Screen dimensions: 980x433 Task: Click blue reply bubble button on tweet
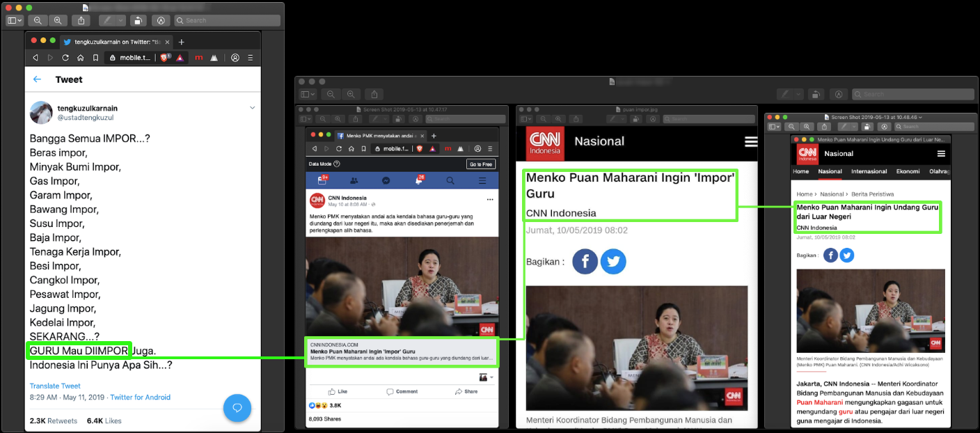click(x=237, y=407)
